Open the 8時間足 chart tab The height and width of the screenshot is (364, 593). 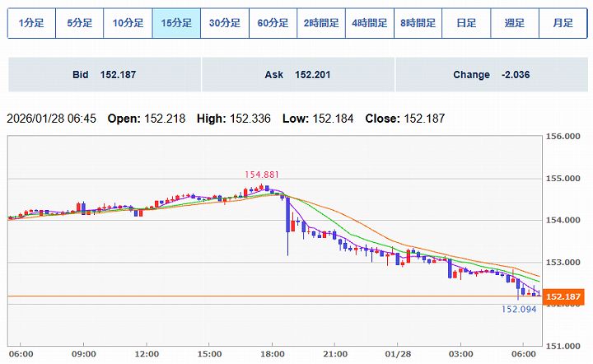pyautogui.click(x=418, y=23)
